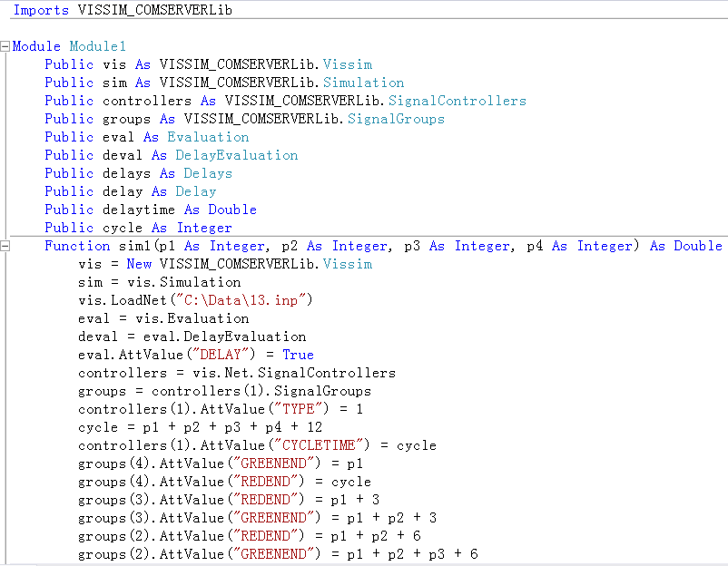Click "REDEND" in the groups(3) line

(266, 500)
